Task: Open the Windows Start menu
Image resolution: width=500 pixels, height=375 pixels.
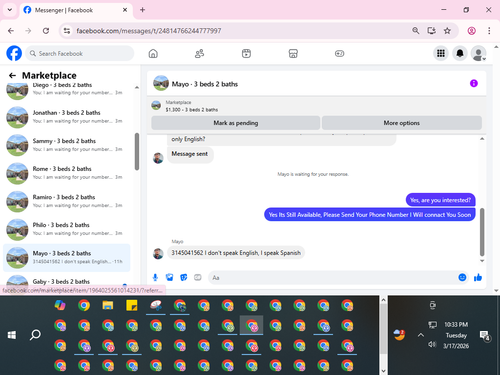Action: pyautogui.click(x=12, y=335)
